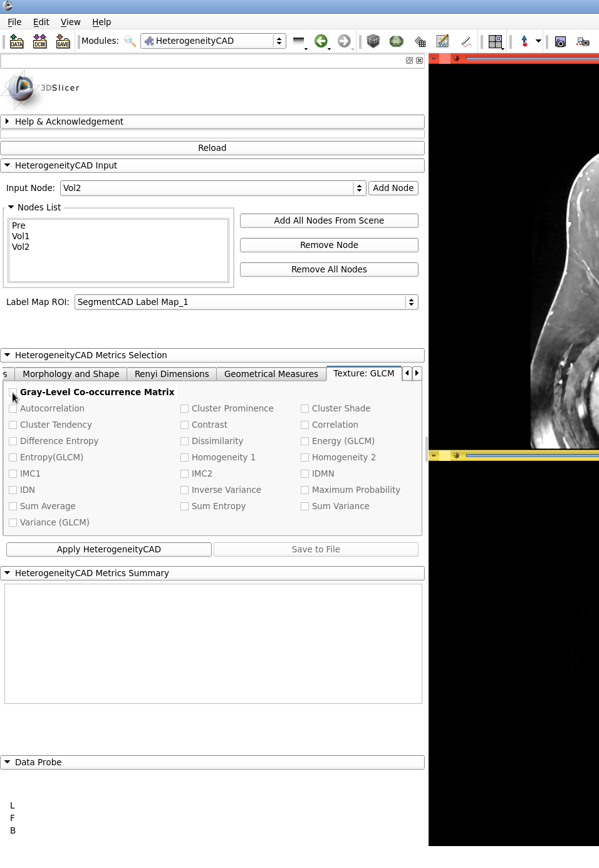
Task: Click the screenshot capture camera icon
Action: click(x=560, y=41)
